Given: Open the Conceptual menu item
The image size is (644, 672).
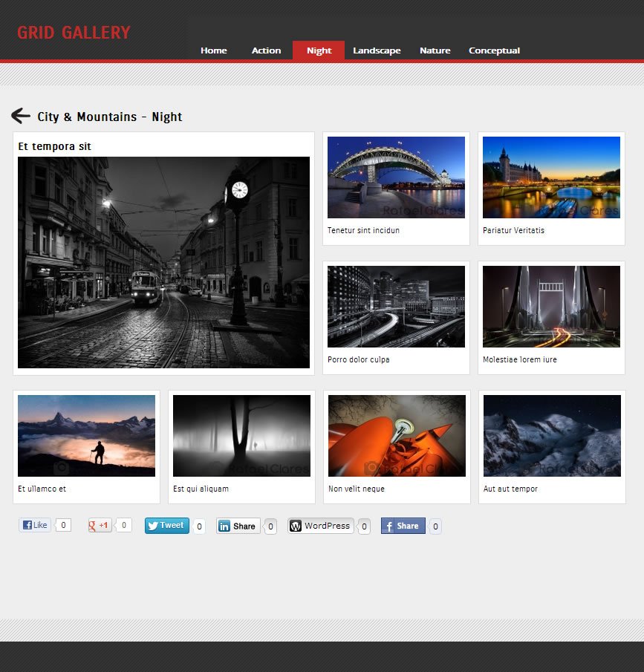Looking at the screenshot, I should tap(494, 50).
